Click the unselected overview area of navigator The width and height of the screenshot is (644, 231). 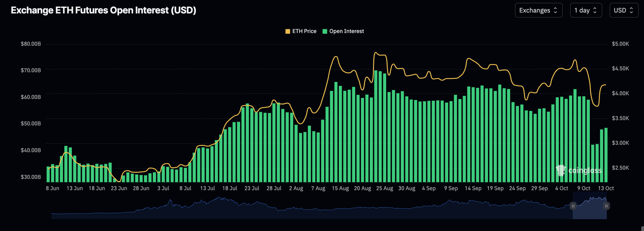pyautogui.click(x=293, y=209)
